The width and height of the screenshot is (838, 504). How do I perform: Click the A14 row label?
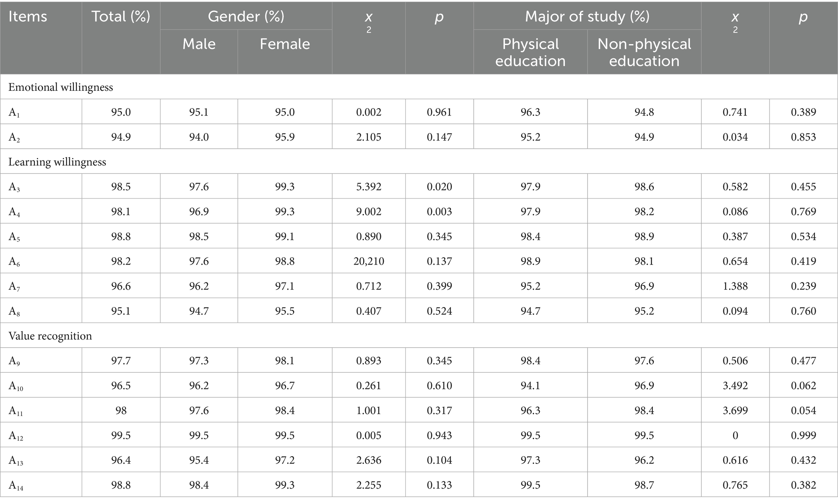click(x=16, y=485)
